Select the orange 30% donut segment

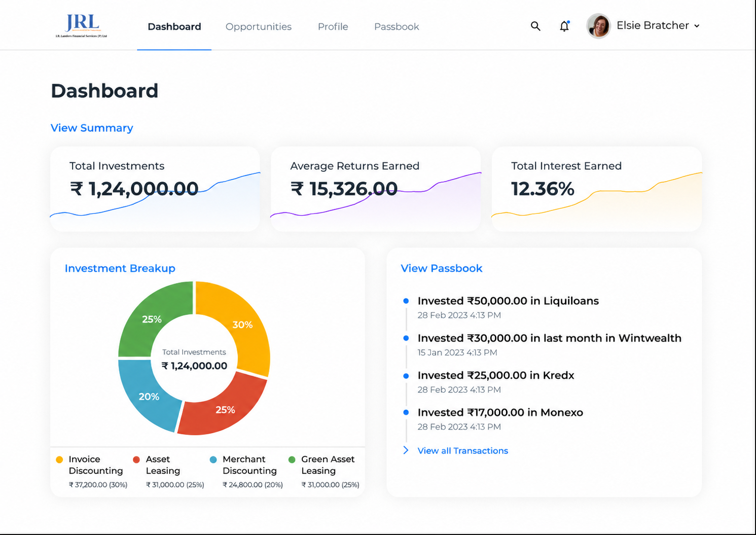(242, 325)
